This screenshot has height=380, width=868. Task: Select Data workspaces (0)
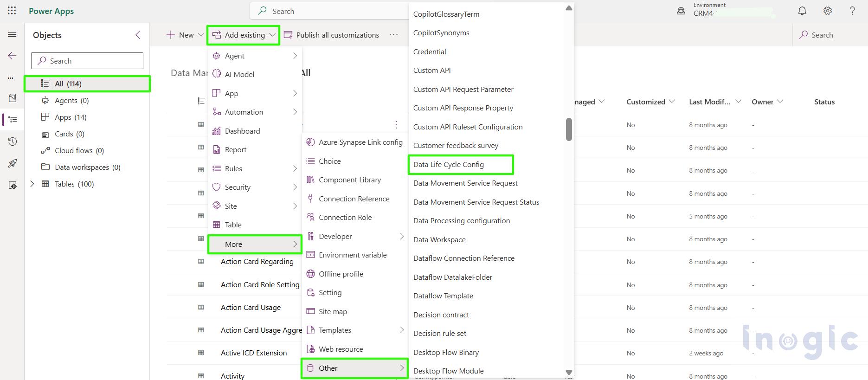[x=88, y=167]
